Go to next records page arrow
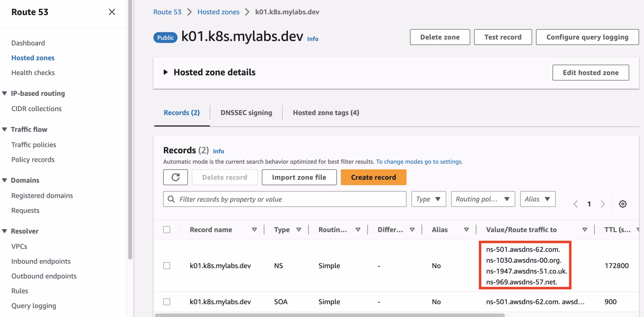 [603, 204]
